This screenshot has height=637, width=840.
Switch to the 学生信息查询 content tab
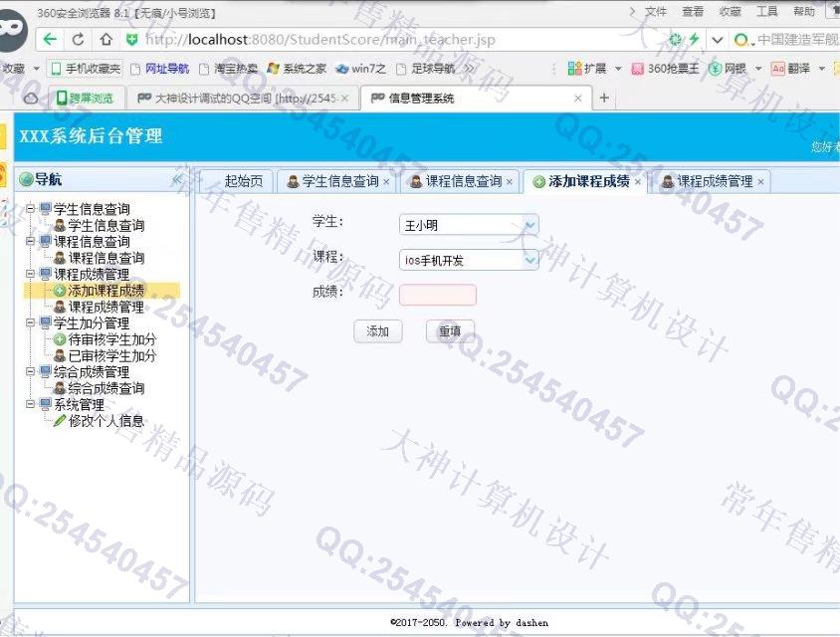335,181
